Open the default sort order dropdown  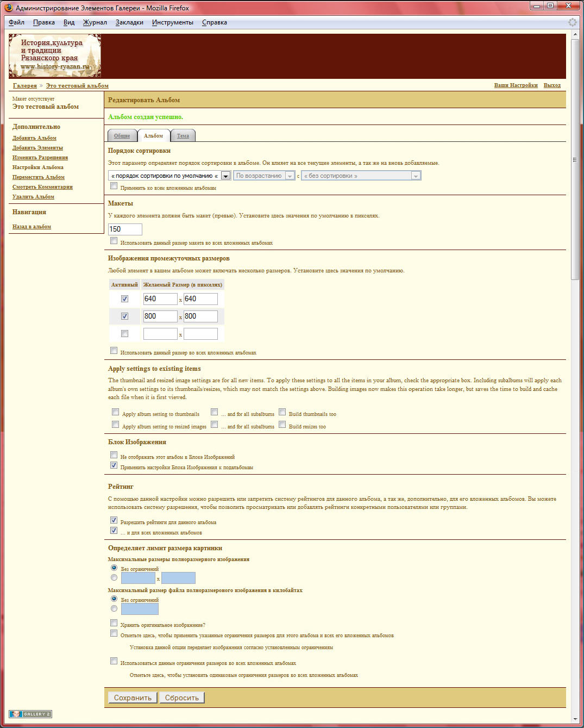coord(169,176)
